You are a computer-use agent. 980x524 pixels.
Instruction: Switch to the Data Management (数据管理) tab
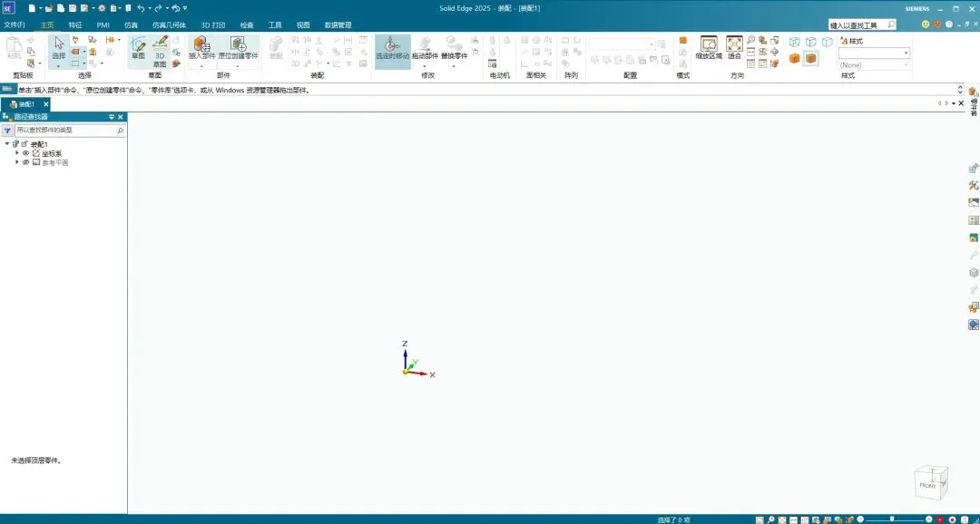point(338,25)
